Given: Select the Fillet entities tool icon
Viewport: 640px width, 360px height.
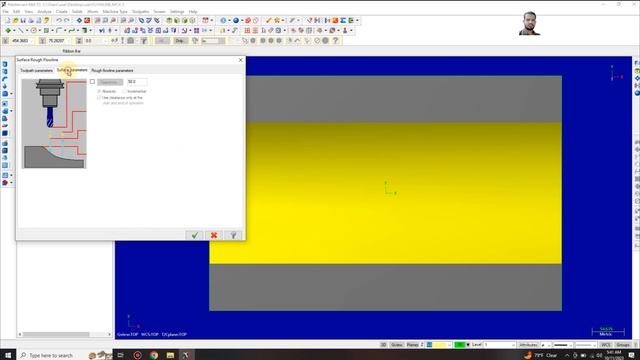Looking at the screenshot, I should tap(59, 31).
